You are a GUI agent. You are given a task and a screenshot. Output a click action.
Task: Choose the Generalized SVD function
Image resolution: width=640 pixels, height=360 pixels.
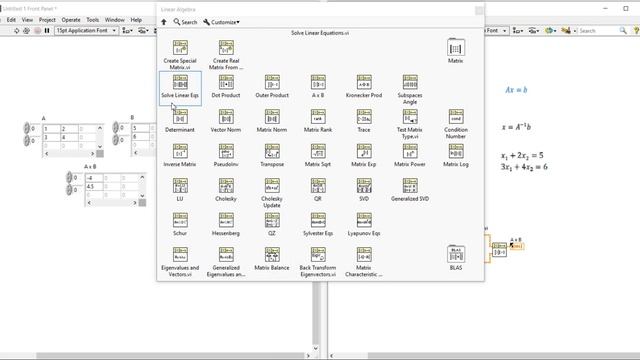[410, 186]
